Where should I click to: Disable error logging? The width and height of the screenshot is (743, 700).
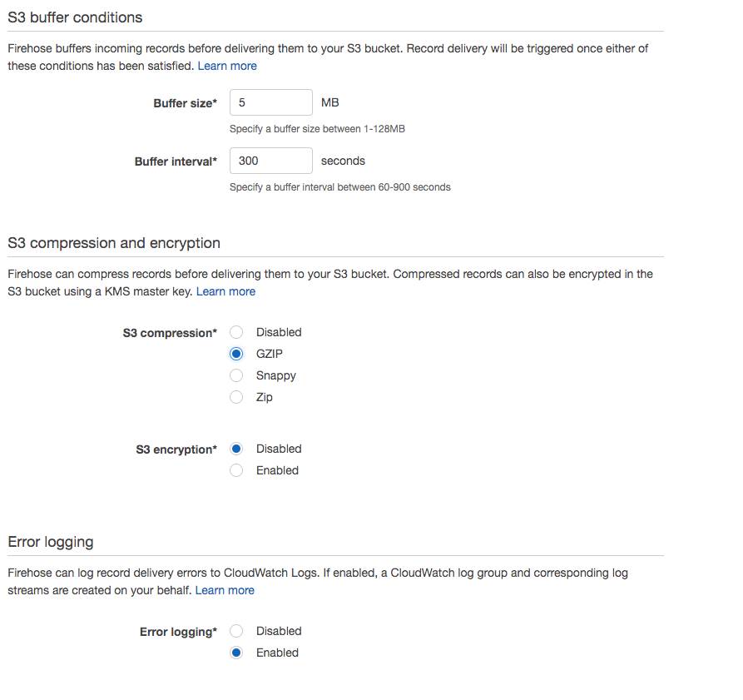235,630
